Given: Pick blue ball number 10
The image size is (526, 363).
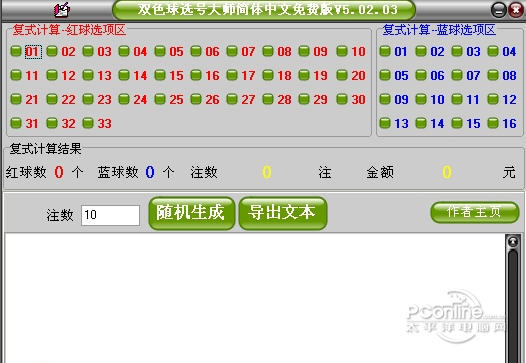Looking at the screenshot, I should pos(421,99).
